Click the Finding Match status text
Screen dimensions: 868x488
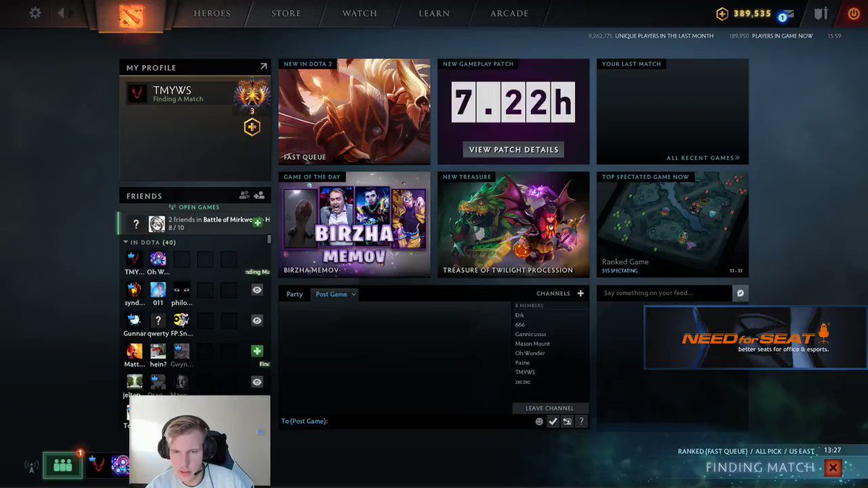point(760,467)
